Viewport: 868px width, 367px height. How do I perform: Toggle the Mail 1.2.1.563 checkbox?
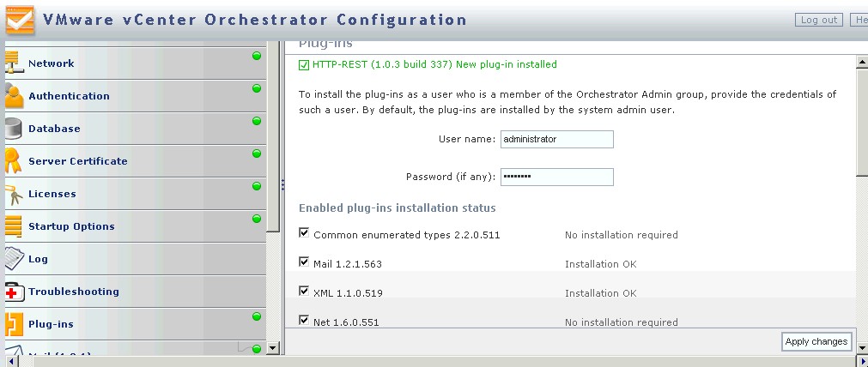click(304, 262)
